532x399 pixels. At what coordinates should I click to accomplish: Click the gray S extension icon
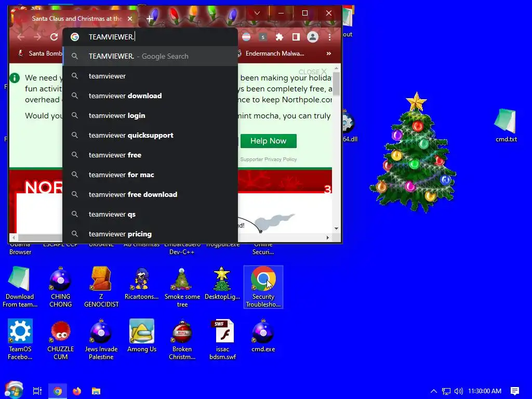262,37
